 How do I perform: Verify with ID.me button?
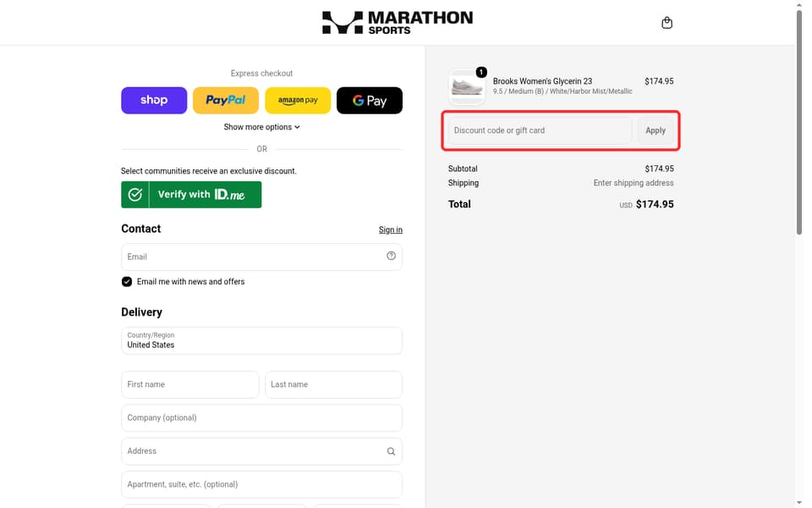(191, 195)
